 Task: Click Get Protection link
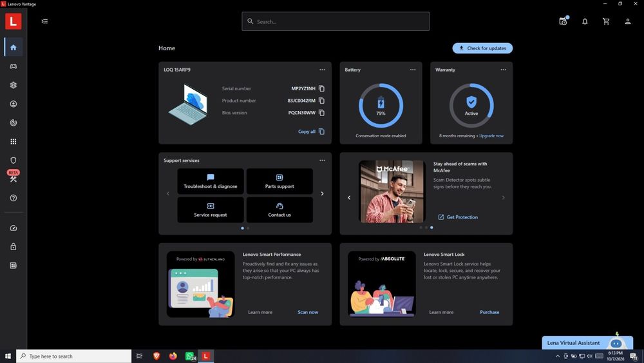click(x=457, y=217)
